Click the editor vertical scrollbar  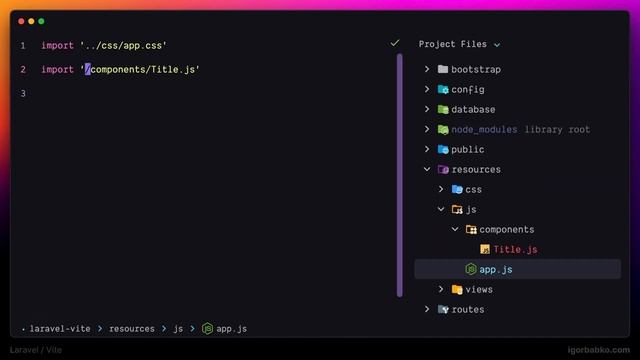point(400,175)
